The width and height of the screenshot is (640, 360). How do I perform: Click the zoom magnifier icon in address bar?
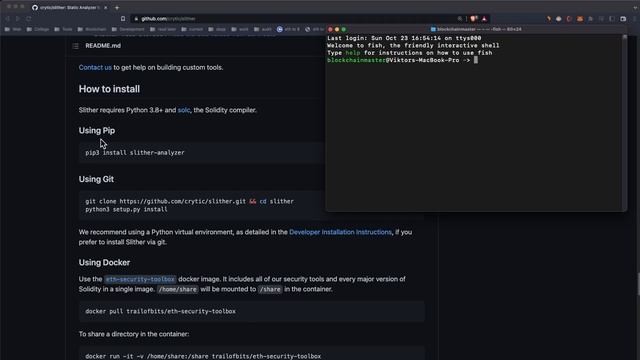(460, 18)
